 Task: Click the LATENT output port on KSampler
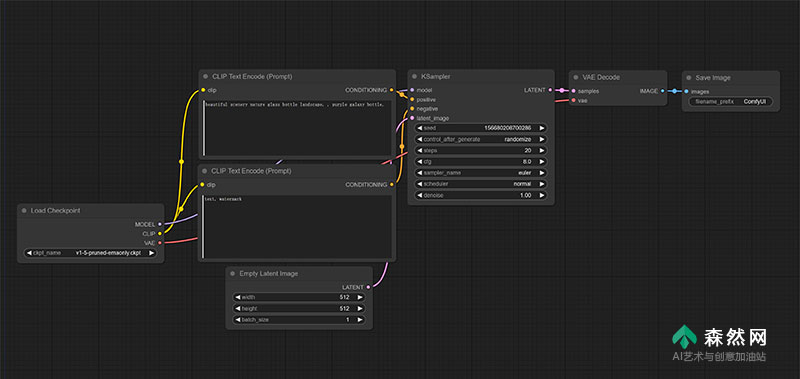pyautogui.click(x=550, y=90)
